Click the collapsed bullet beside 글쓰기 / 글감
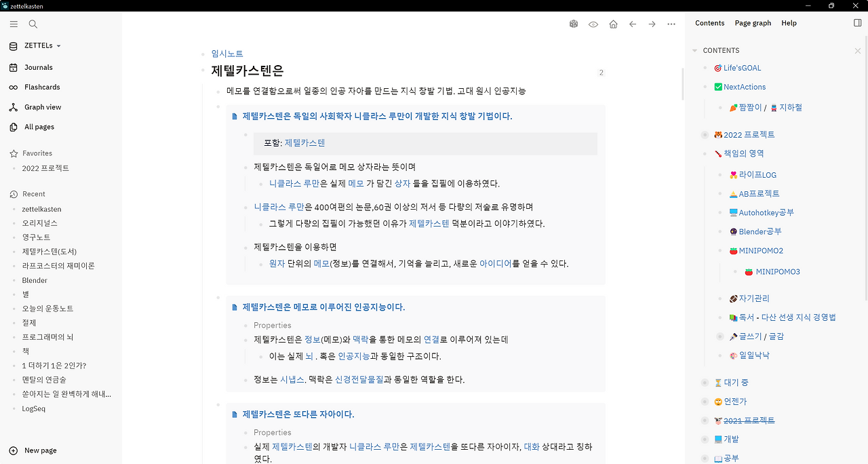Viewport: 868px width, 464px height. (720, 336)
